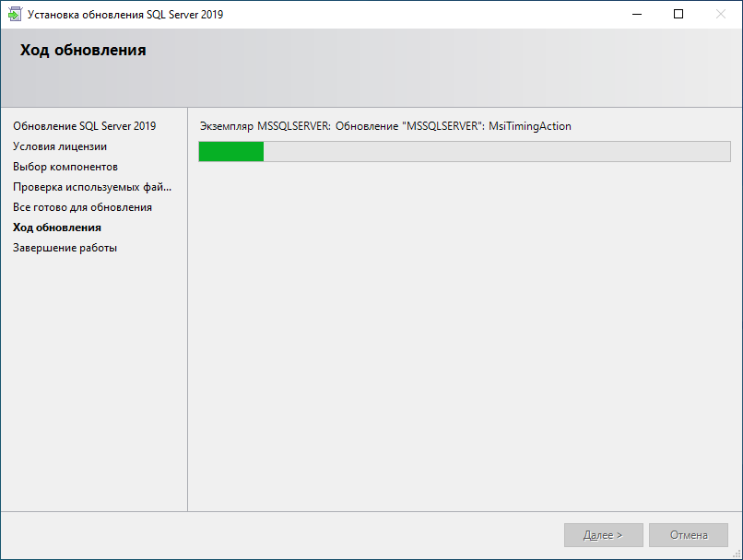The width and height of the screenshot is (743, 560).
Task: Maximize the setup window
Action: click(x=678, y=14)
